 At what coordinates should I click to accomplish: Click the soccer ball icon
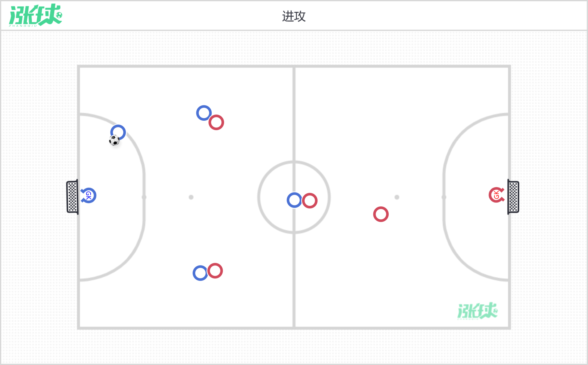[x=114, y=140]
